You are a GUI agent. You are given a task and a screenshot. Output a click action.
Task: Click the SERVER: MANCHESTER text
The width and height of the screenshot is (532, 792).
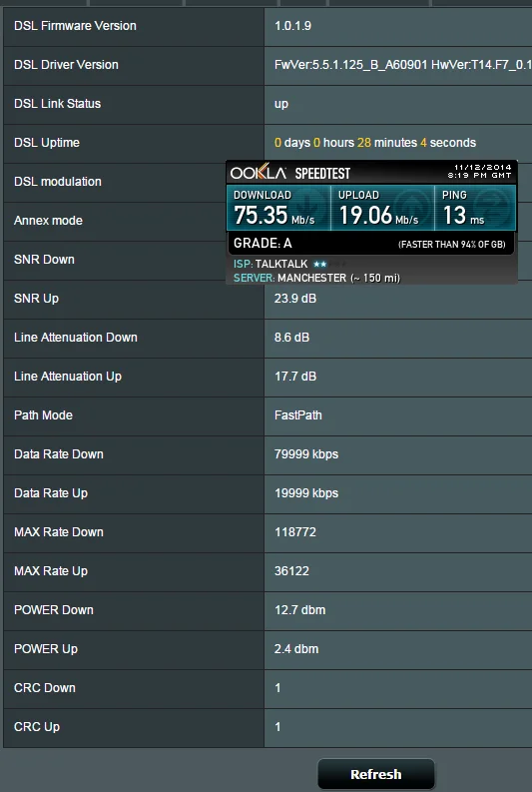(316, 278)
